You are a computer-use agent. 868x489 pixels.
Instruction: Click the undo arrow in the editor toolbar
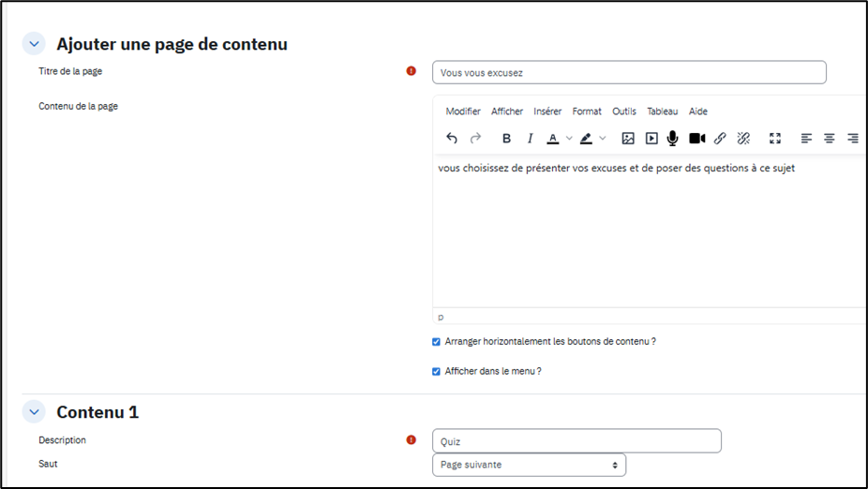(452, 139)
